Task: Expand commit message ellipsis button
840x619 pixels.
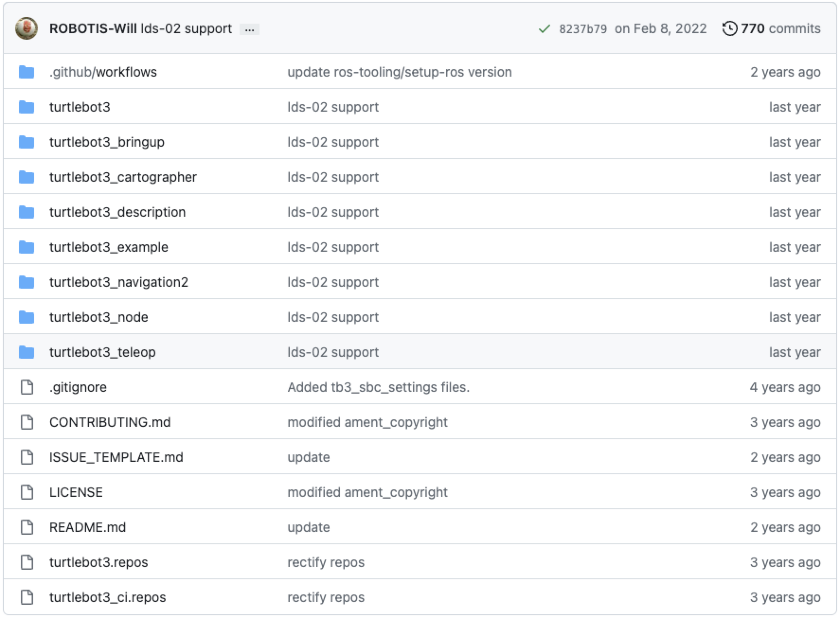Action: 250,29
